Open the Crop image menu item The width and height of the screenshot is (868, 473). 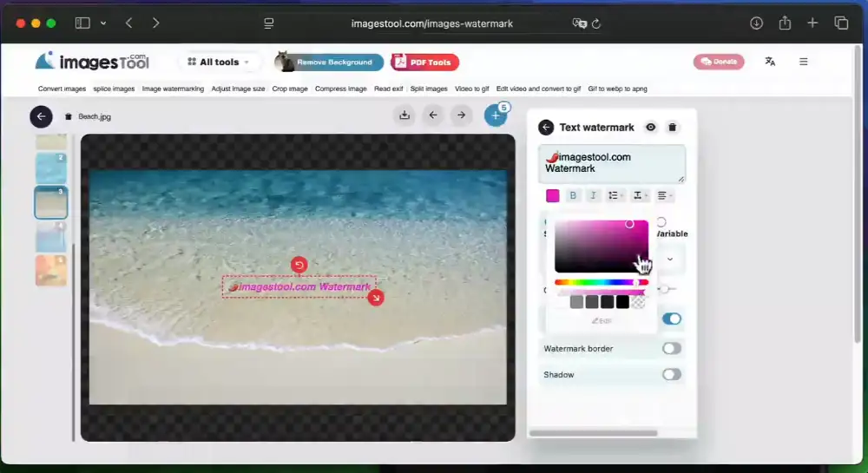(x=290, y=89)
